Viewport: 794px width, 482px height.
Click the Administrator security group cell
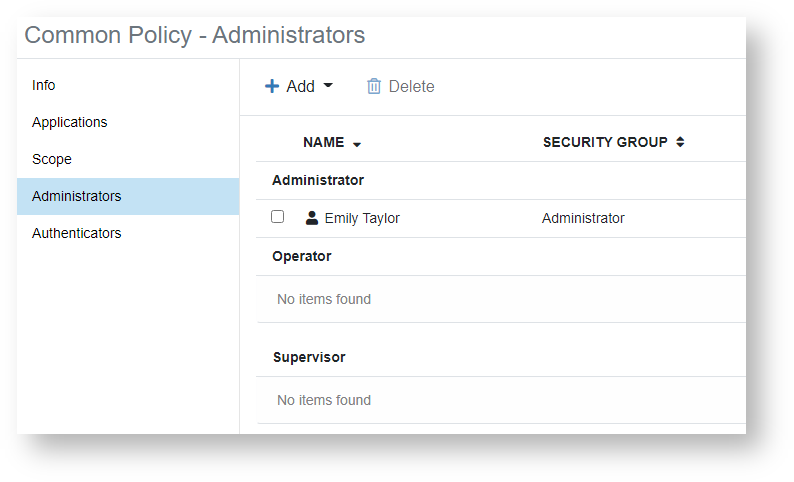pyautogui.click(x=583, y=218)
